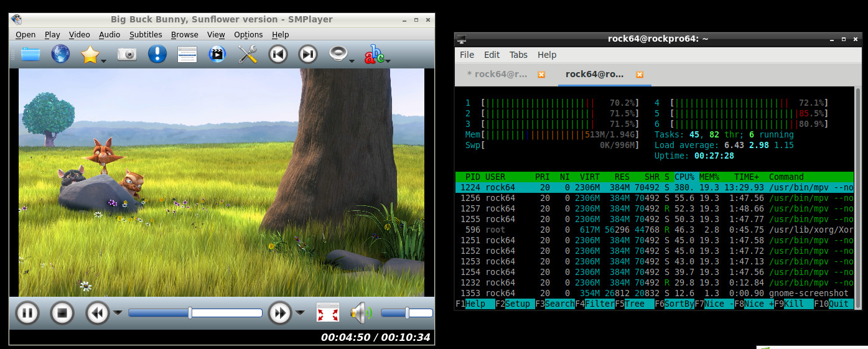Close the first terminal tab

point(541,75)
